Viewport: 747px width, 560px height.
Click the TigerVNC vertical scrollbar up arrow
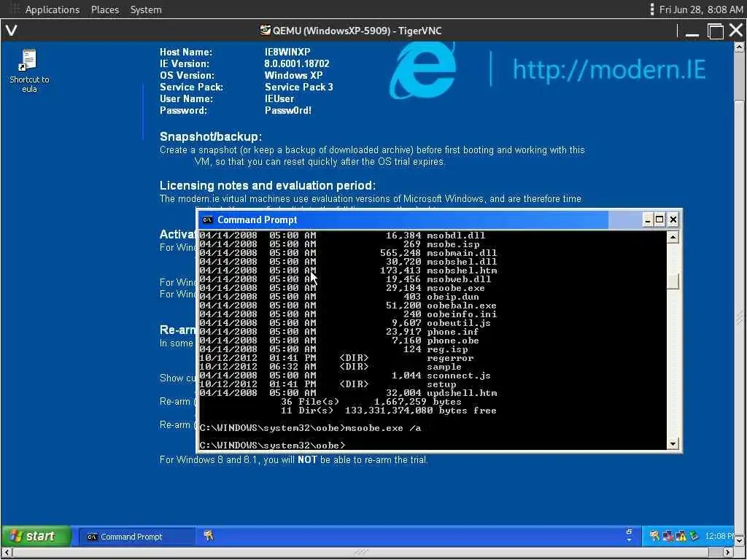pos(739,47)
